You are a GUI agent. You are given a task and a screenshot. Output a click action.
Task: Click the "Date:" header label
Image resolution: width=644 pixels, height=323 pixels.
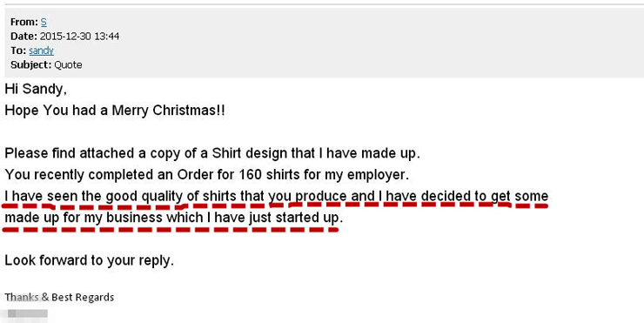[x=23, y=37]
